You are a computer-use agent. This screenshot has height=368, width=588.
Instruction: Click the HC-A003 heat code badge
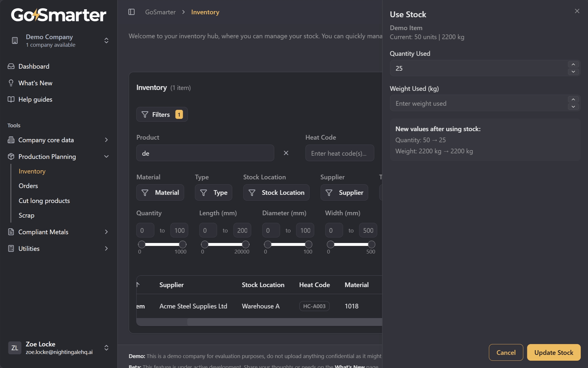coord(314,306)
